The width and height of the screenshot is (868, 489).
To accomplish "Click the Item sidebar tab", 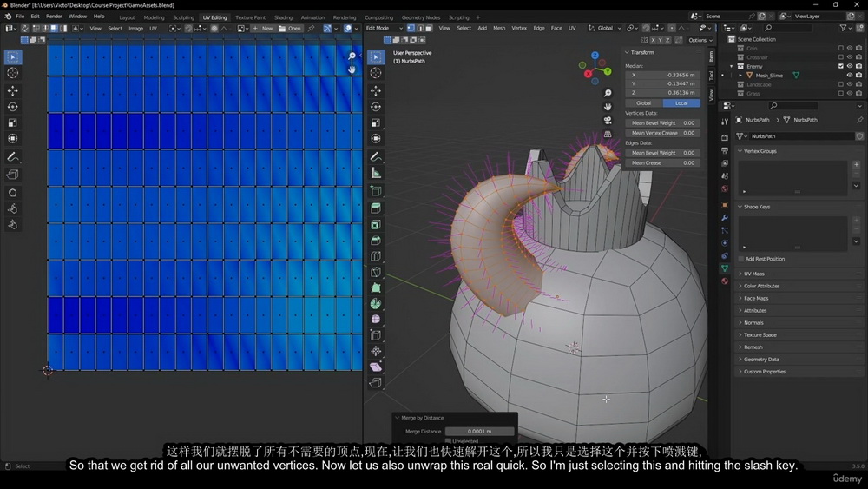I will tap(712, 56).
